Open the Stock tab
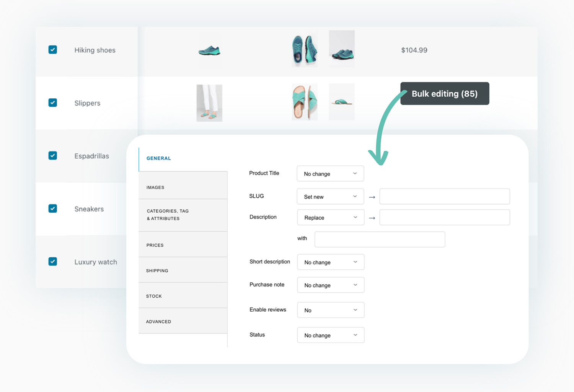 154,296
